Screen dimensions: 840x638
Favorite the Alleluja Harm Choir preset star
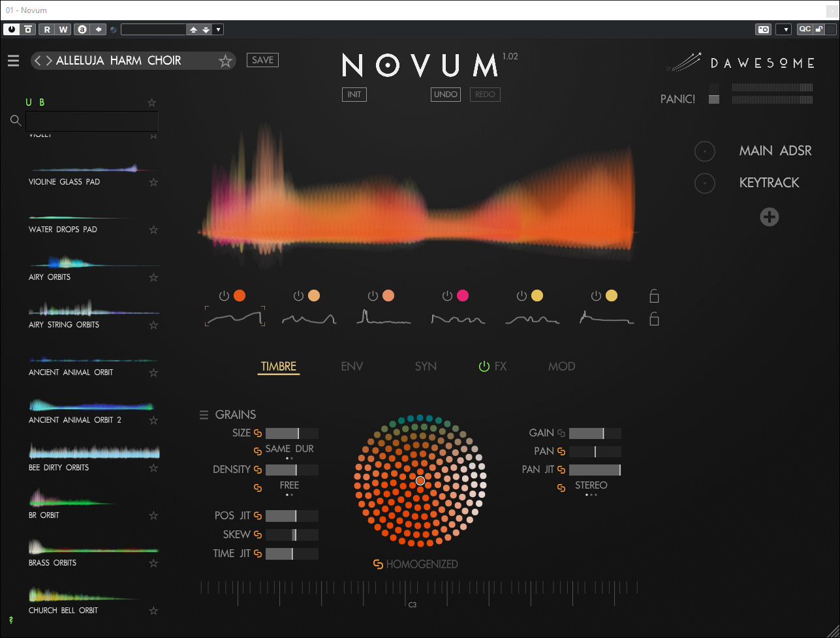[225, 61]
